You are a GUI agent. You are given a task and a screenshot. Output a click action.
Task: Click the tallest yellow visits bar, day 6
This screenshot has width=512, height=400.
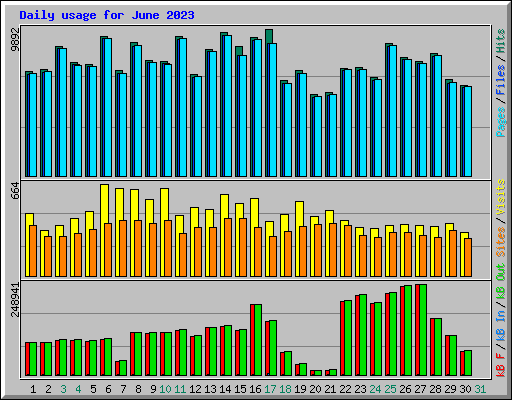point(104,203)
